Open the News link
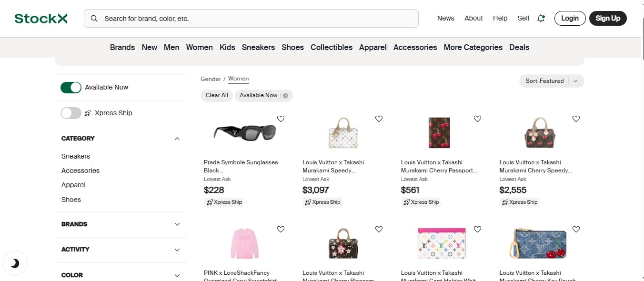Image resolution: width=644 pixels, height=281 pixels. point(446,18)
